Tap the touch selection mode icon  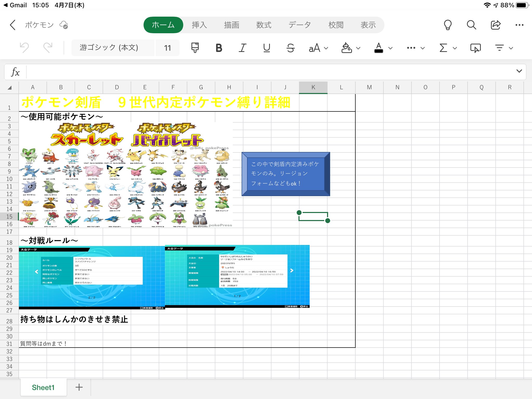pyautogui.click(x=475, y=48)
